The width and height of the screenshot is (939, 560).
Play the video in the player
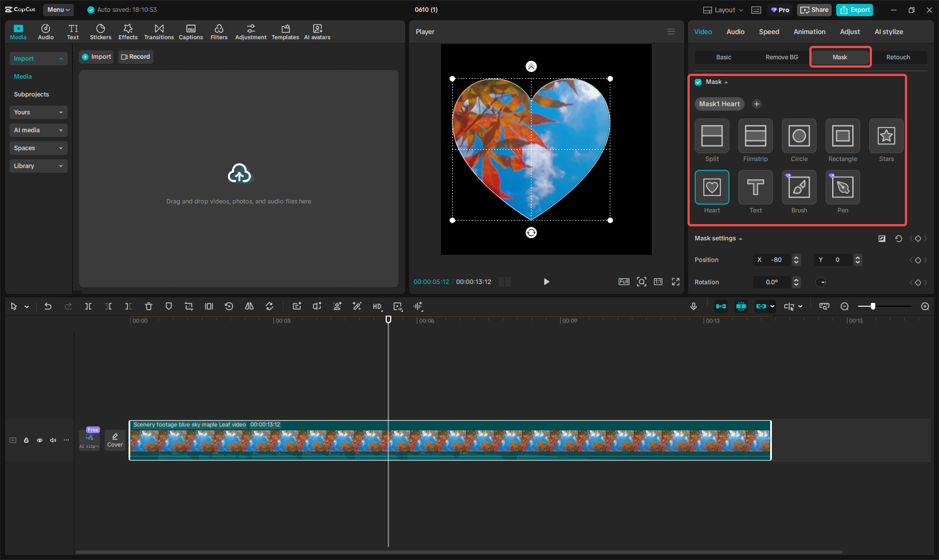546,282
